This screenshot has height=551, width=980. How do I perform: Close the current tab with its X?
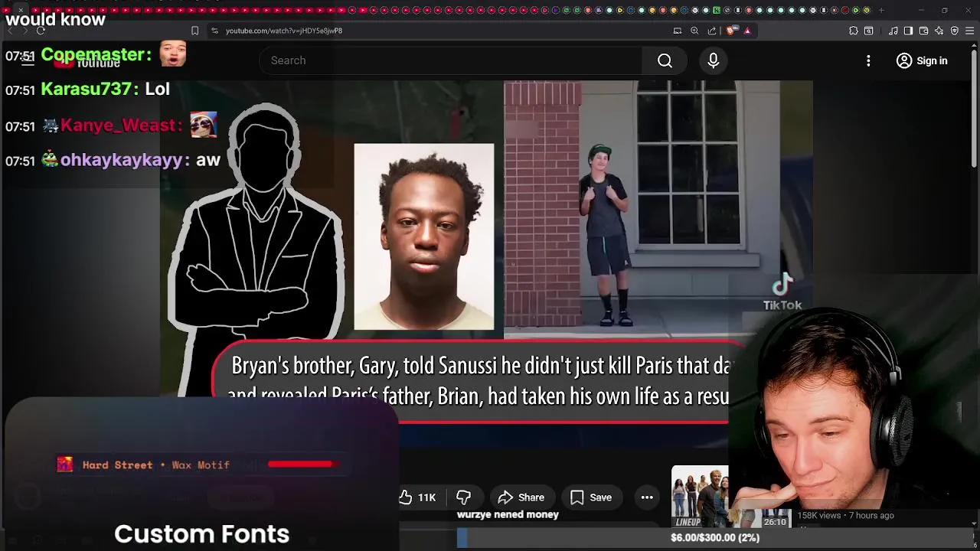[x=21, y=10]
